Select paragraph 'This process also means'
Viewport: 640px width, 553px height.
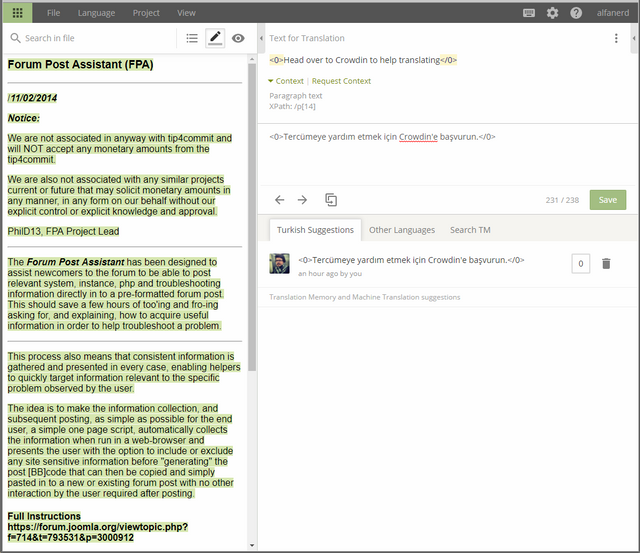point(124,372)
